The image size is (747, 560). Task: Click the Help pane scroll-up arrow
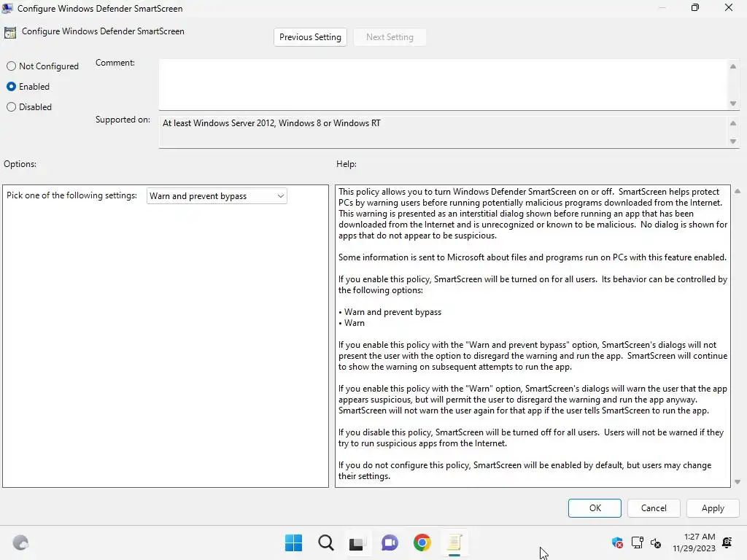click(738, 192)
